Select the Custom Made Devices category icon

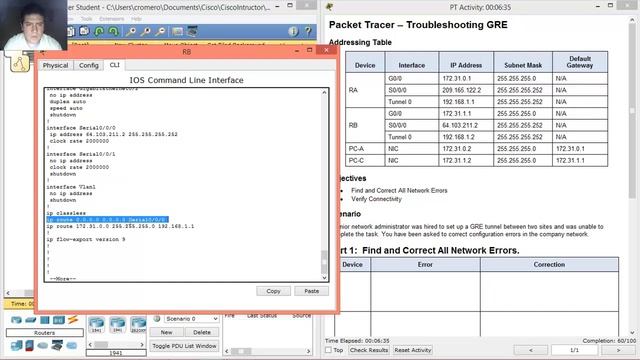pyautogui.click(x=57, y=346)
